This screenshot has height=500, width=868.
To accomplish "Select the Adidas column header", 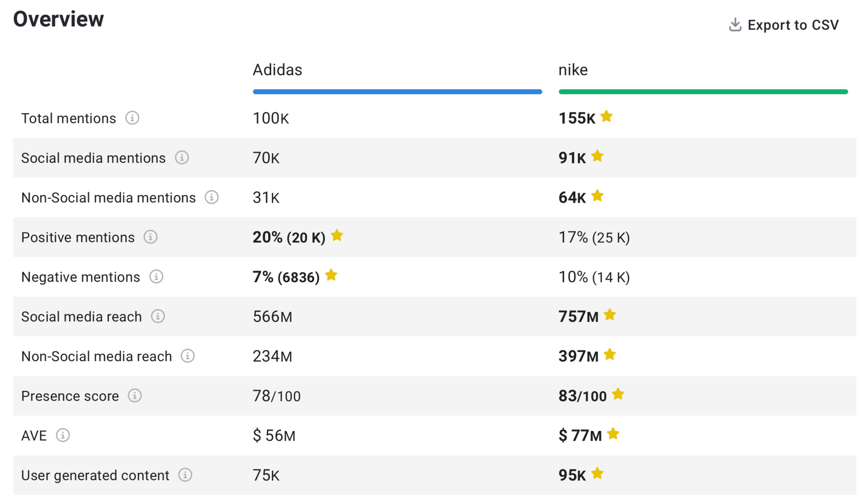I will [277, 69].
